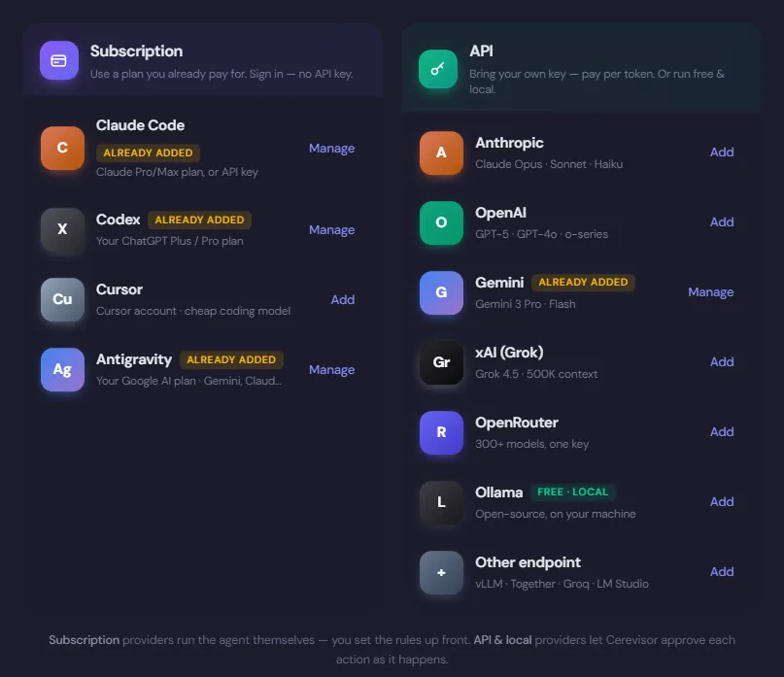Click the API heading
This screenshot has width=784, height=677.
point(481,51)
